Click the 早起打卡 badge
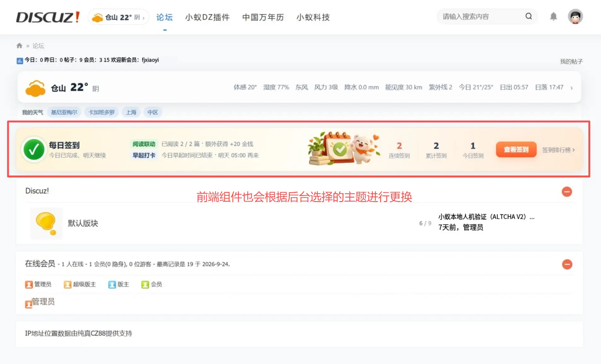This screenshot has width=601, height=364. pos(144,155)
